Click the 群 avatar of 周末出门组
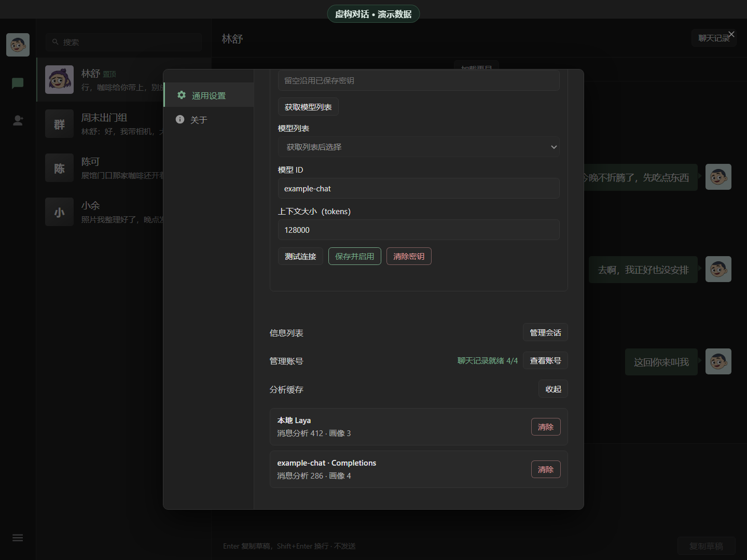747x560 pixels. coord(59,124)
